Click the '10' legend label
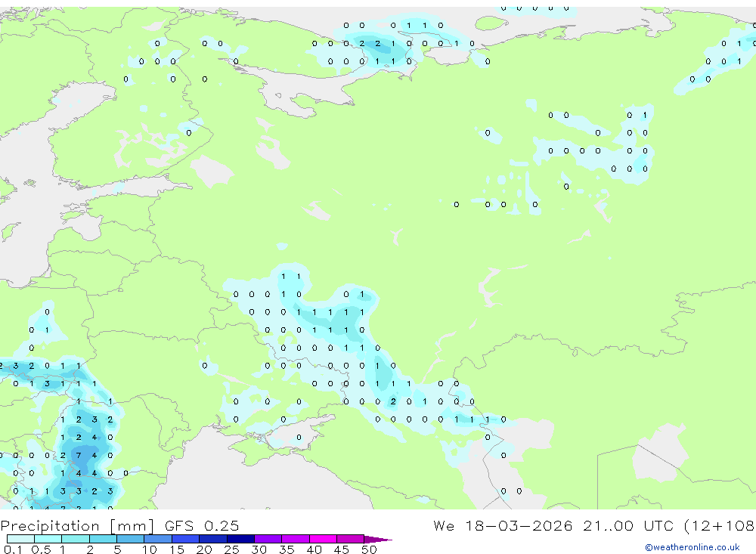The image size is (756, 554). pyautogui.click(x=150, y=549)
